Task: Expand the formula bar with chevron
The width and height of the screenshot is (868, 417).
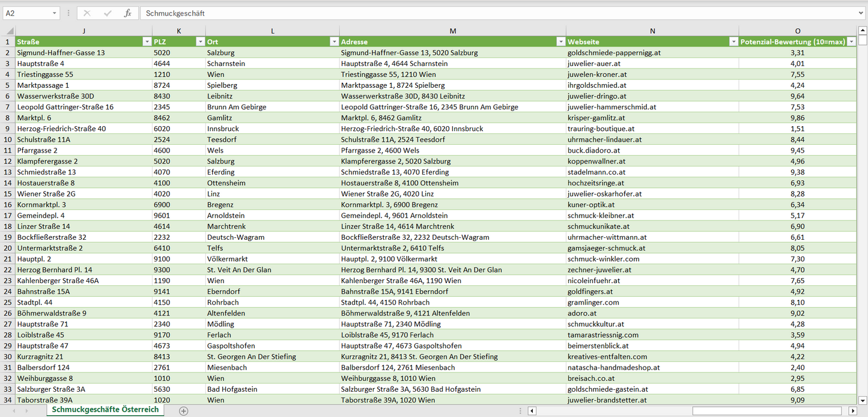Action: [861, 13]
